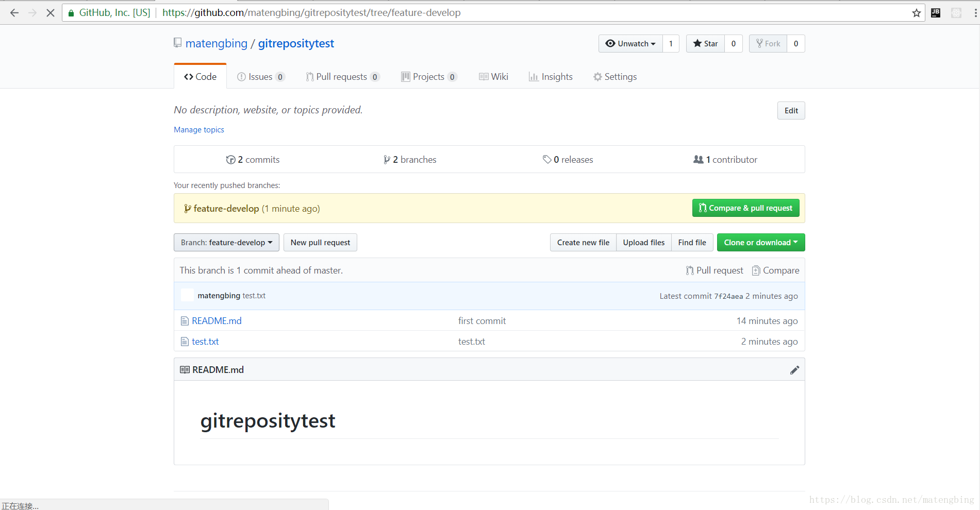The image size is (980, 510).
Task: Open the matengbing author link in commit row
Action: point(219,296)
